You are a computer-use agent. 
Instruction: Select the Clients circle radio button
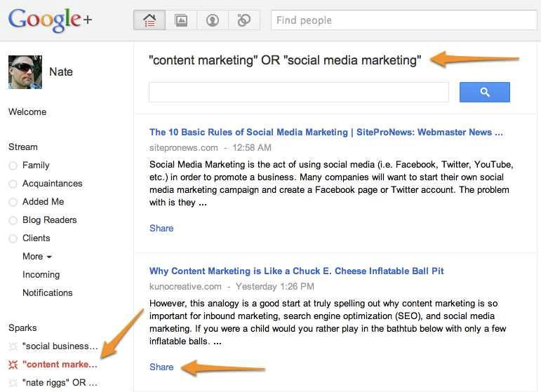(x=13, y=238)
